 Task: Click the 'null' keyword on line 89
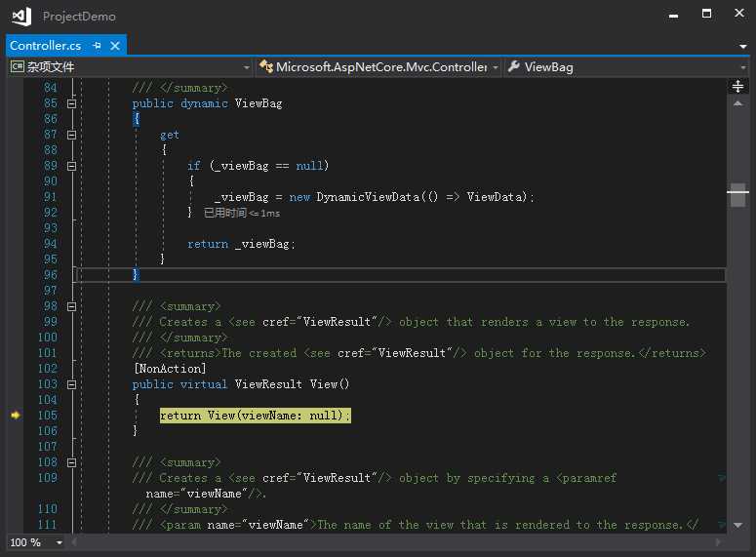coord(309,166)
